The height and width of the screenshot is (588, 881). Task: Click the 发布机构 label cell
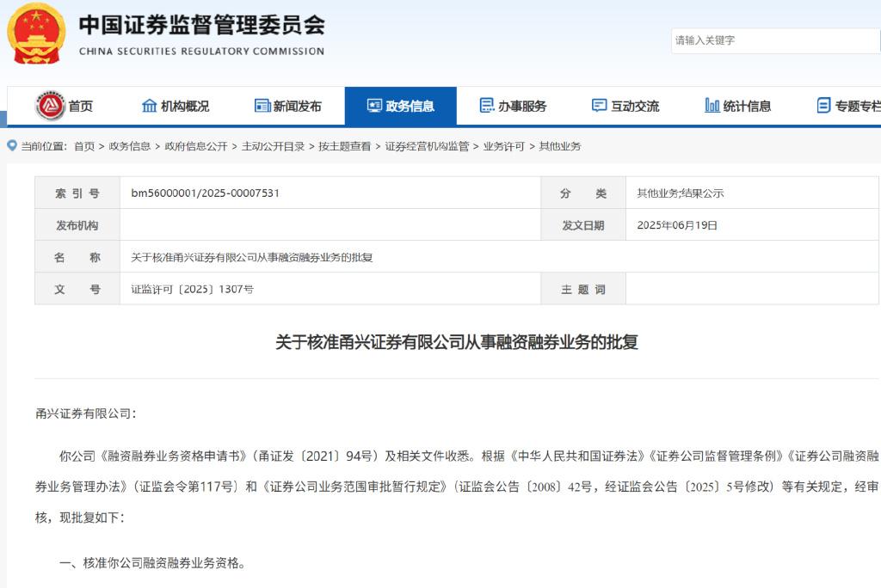click(x=77, y=225)
